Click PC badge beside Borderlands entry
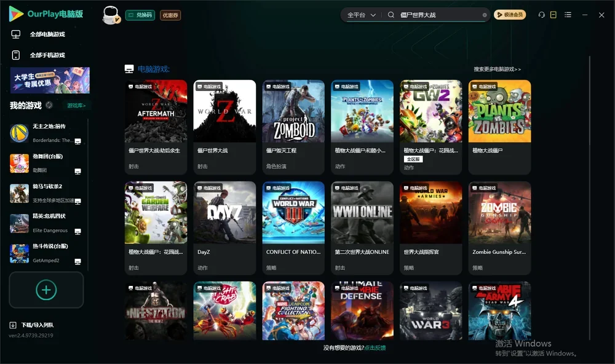Screen dimensions: 615x364 [x=77, y=141]
